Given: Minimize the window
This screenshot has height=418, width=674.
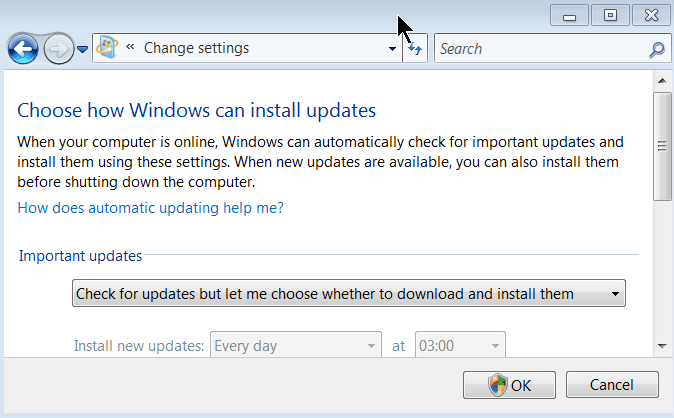Looking at the screenshot, I should 569,15.
